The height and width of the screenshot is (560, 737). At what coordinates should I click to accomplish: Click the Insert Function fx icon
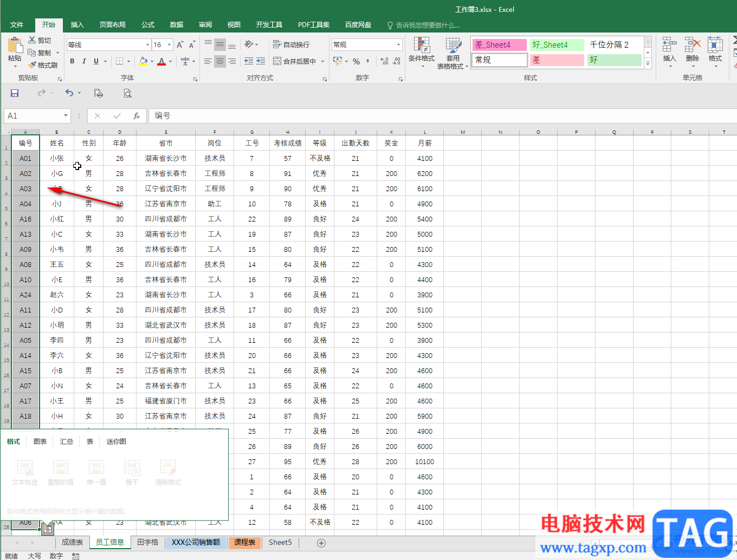coord(137,115)
